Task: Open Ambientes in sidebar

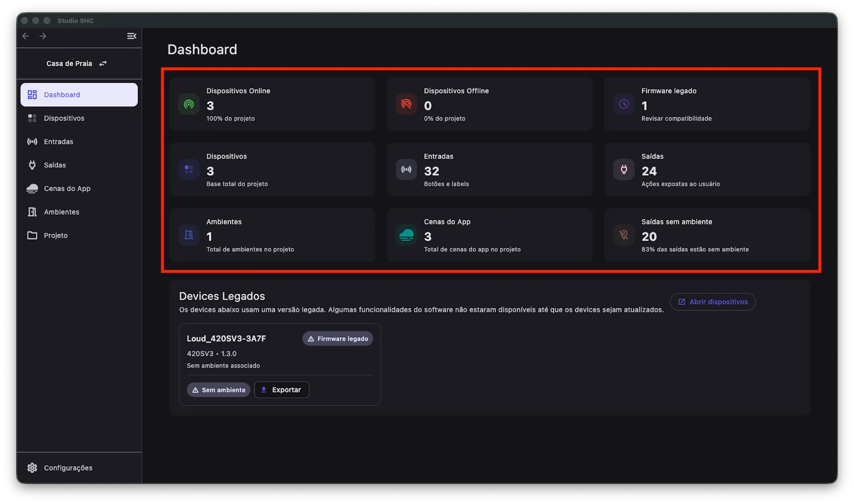Action: coord(79,212)
